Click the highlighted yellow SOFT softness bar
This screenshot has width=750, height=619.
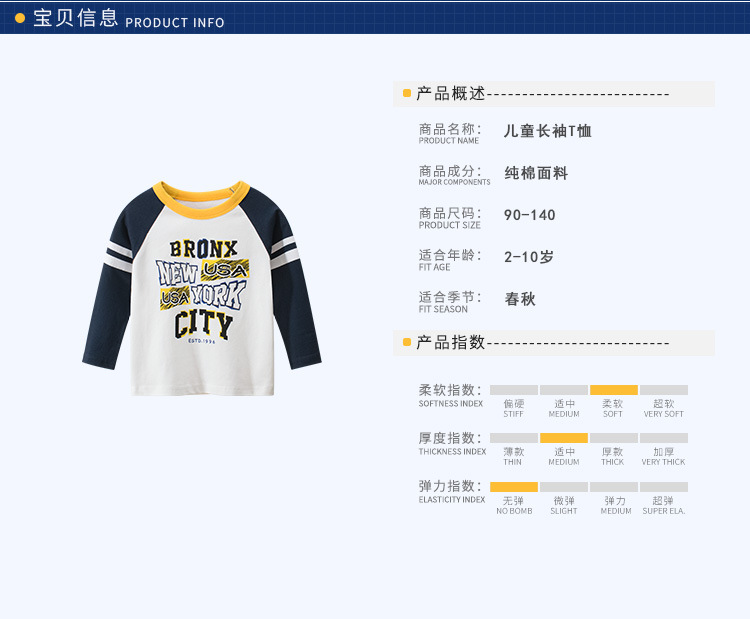(x=614, y=390)
